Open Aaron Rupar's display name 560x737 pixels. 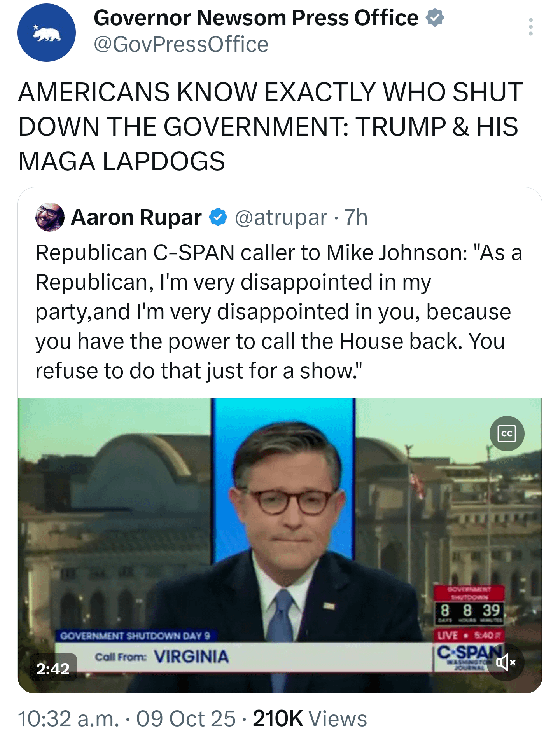(136, 217)
